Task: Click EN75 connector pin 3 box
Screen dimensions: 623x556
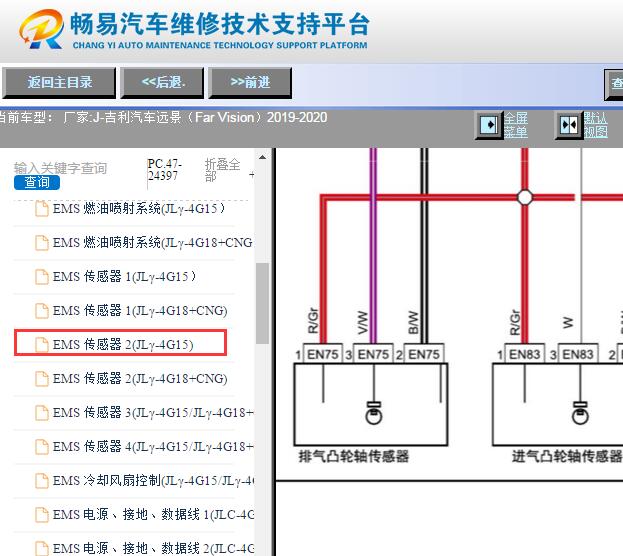Action: click(373, 354)
